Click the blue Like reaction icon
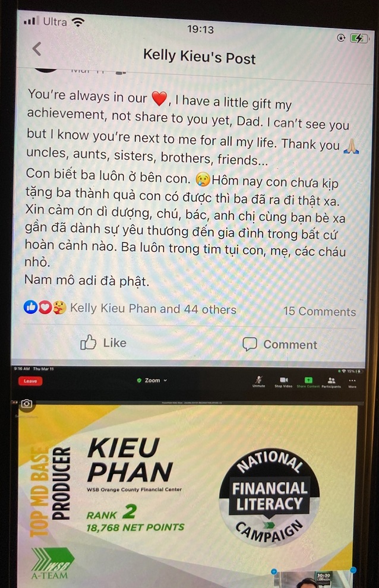 (31, 306)
